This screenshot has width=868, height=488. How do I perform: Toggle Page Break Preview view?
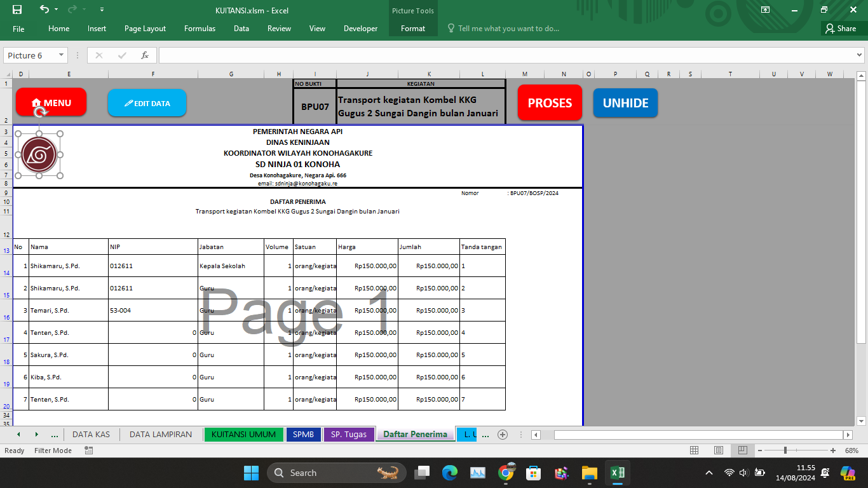coord(742,451)
